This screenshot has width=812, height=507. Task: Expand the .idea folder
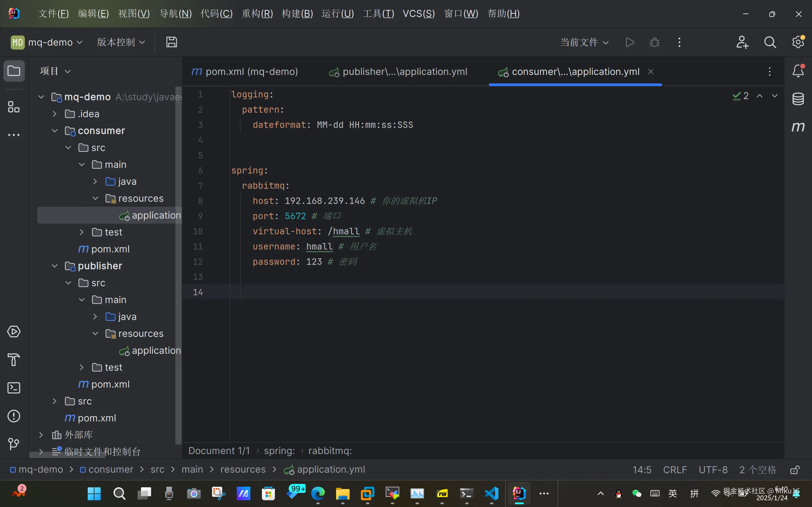(55, 114)
